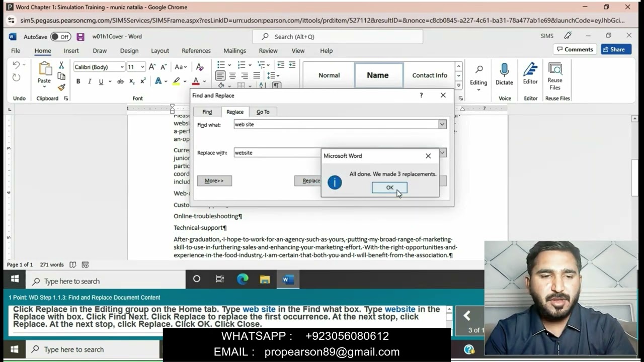
Task: Select the Normal style
Action: tap(329, 75)
